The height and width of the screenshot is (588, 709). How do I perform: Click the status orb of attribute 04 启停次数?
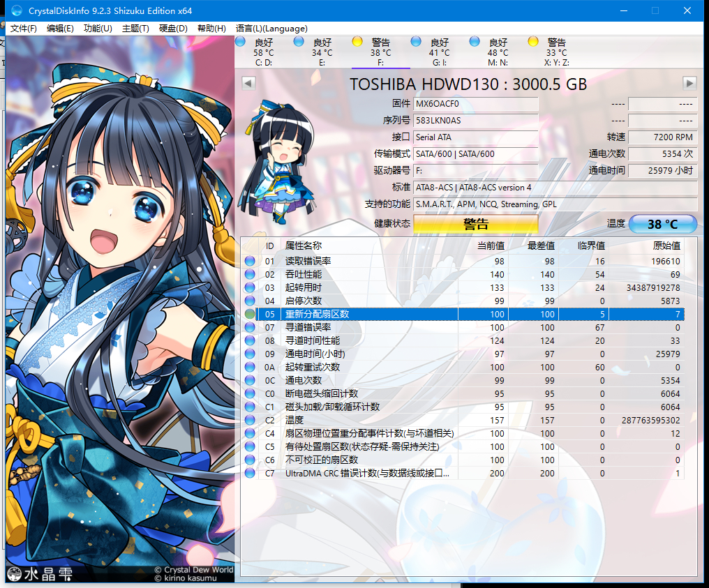250,301
